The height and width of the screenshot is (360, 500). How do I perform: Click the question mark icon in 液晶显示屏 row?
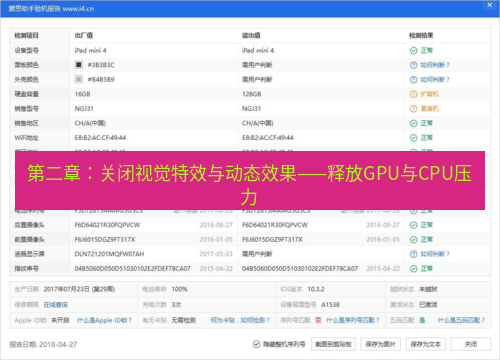[x=413, y=254]
